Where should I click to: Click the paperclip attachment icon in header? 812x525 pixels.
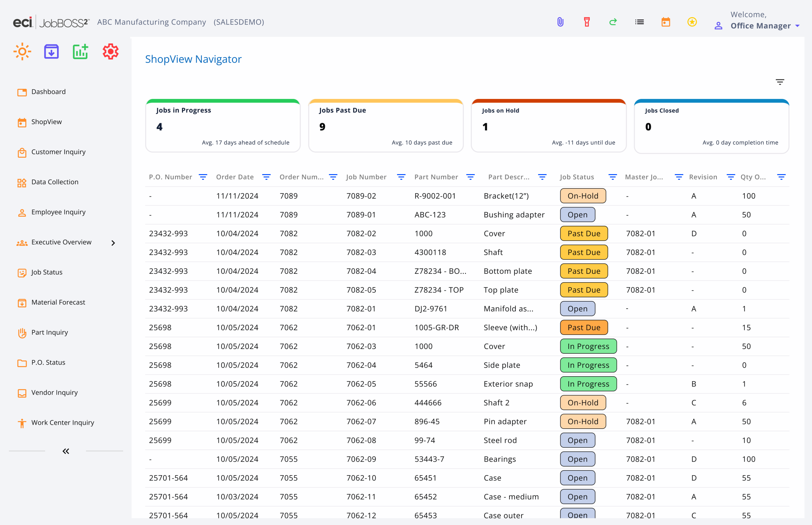(x=560, y=22)
